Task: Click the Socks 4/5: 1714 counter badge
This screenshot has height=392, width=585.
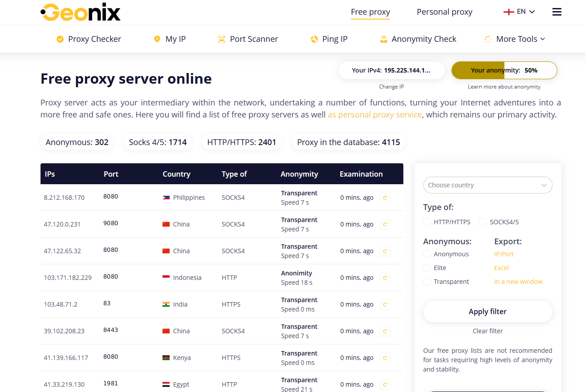Action: click(158, 142)
